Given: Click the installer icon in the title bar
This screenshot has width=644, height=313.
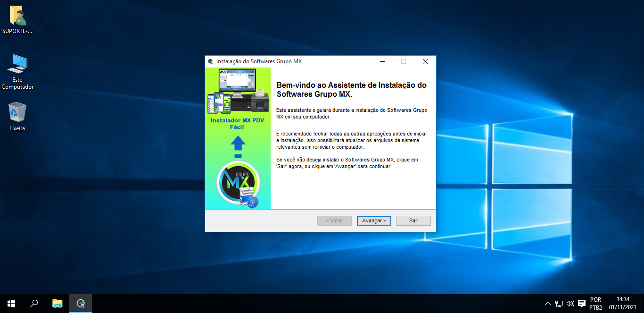Looking at the screenshot, I should [210, 61].
